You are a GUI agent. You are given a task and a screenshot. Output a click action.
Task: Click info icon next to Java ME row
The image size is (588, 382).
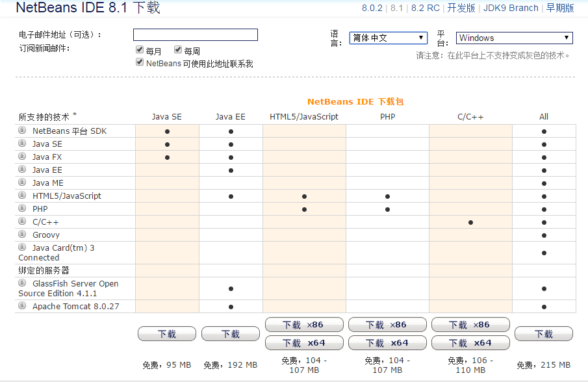coord(22,182)
